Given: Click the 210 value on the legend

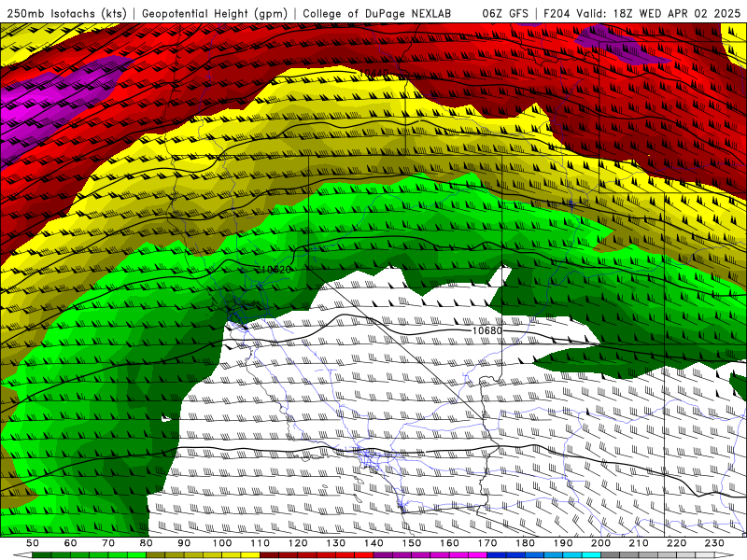Looking at the screenshot, I should tap(639, 543).
